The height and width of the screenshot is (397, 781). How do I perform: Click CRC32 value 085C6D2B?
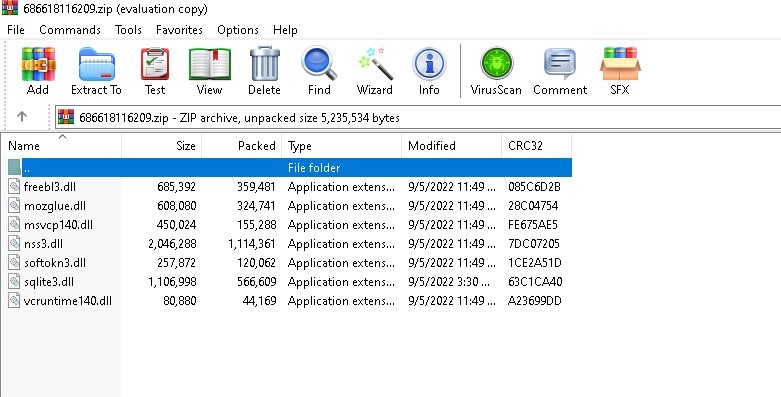[x=534, y=187]
